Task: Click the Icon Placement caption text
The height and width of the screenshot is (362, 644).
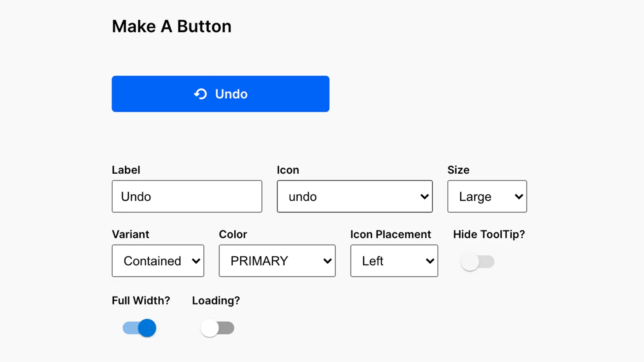Action: click(x=390, y=234)
